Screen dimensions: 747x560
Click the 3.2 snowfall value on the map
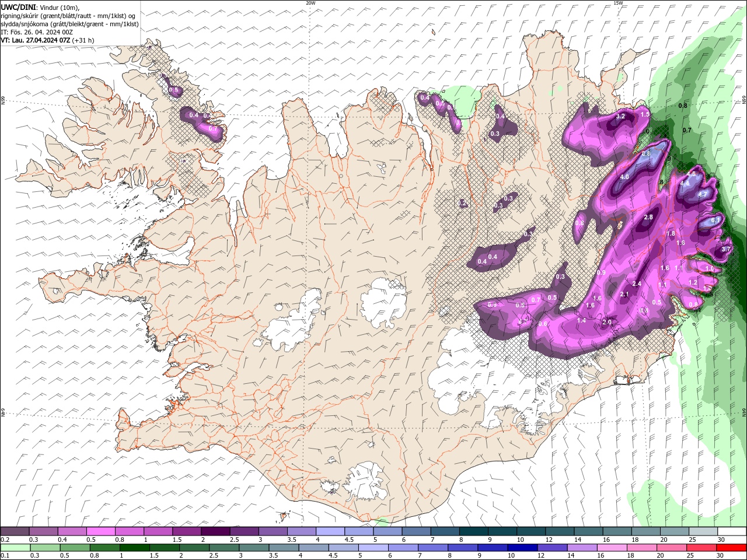[620, 117]
